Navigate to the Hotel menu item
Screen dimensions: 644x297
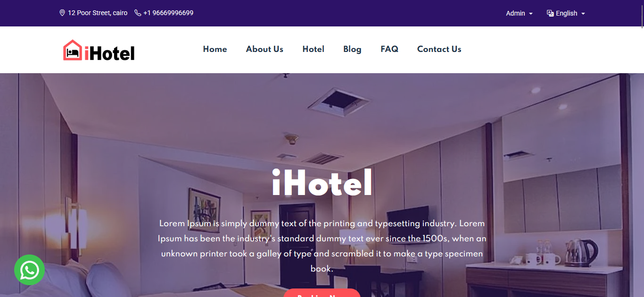(x=314, y=49)
